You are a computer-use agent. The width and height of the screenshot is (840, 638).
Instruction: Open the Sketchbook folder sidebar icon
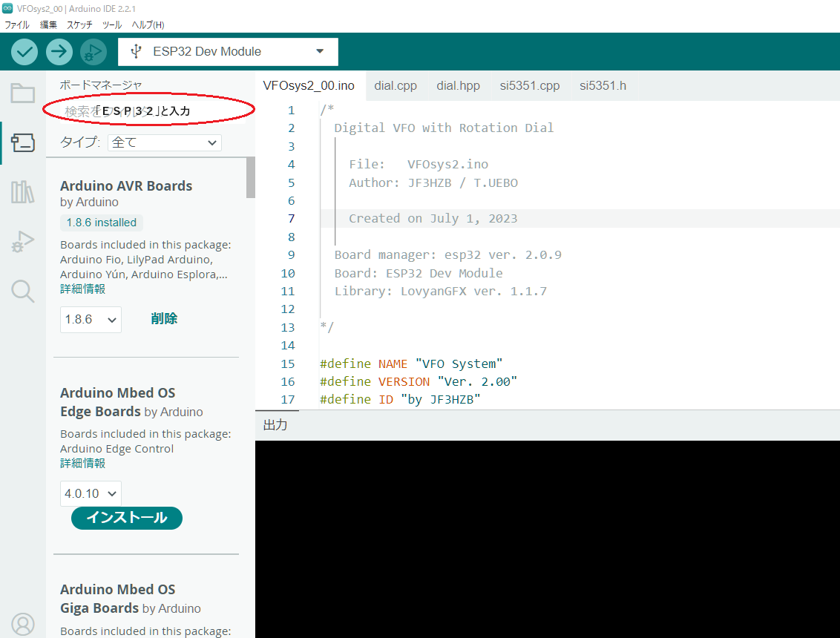23,93
